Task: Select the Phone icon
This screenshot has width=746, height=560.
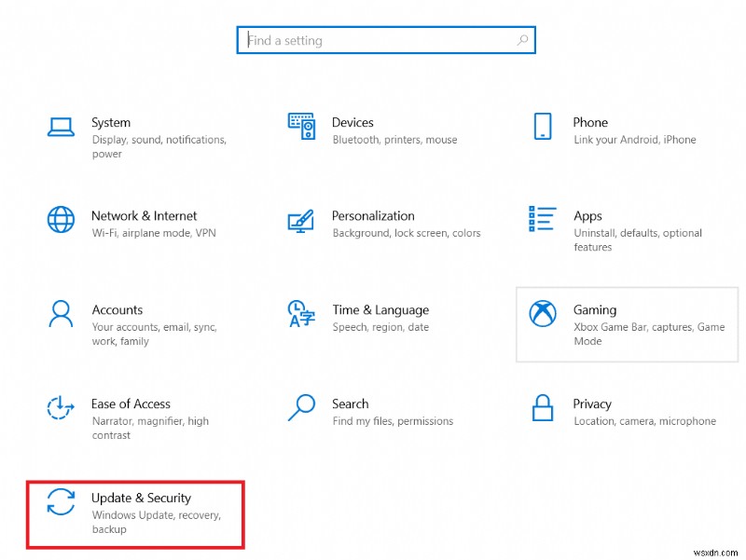Action: tap(542, 126)
